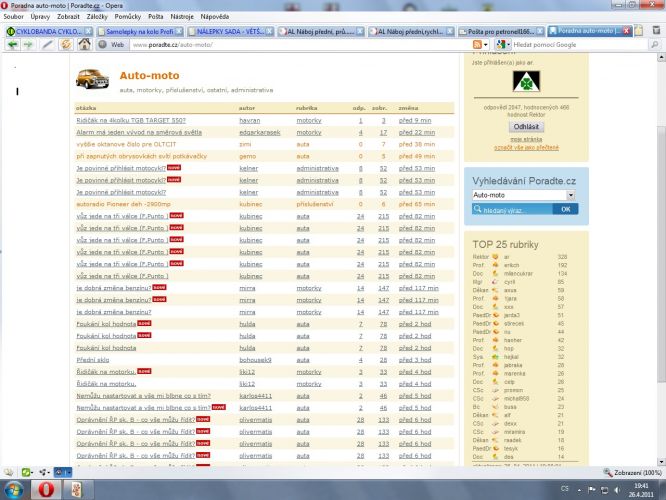Click the Opera Turbo icon in status bar

(x=62, y=472)
